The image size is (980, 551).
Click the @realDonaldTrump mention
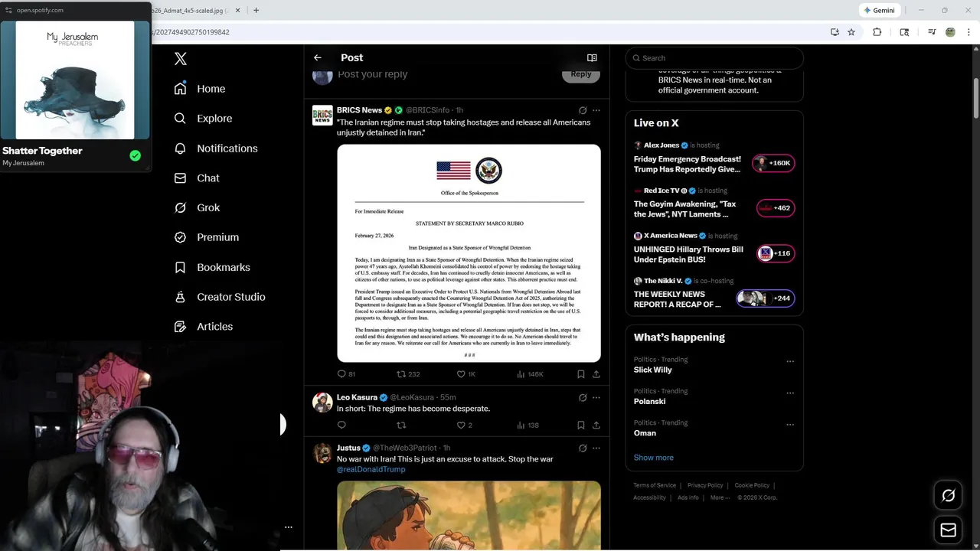(371, 469)
